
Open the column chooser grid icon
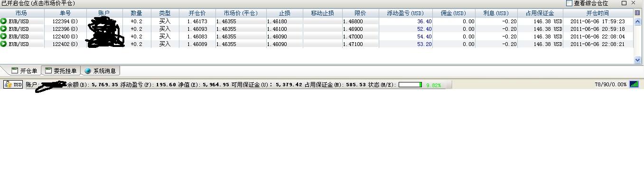[637, 13]
